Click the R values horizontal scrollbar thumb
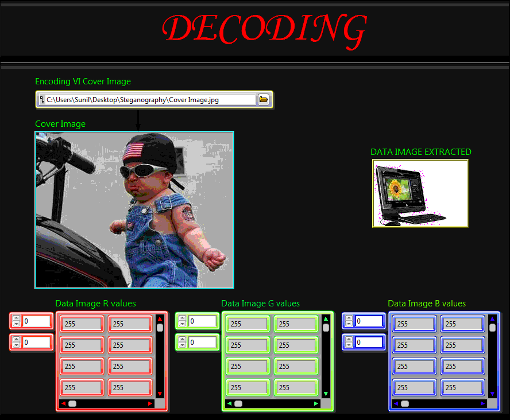 pos(72,404)
